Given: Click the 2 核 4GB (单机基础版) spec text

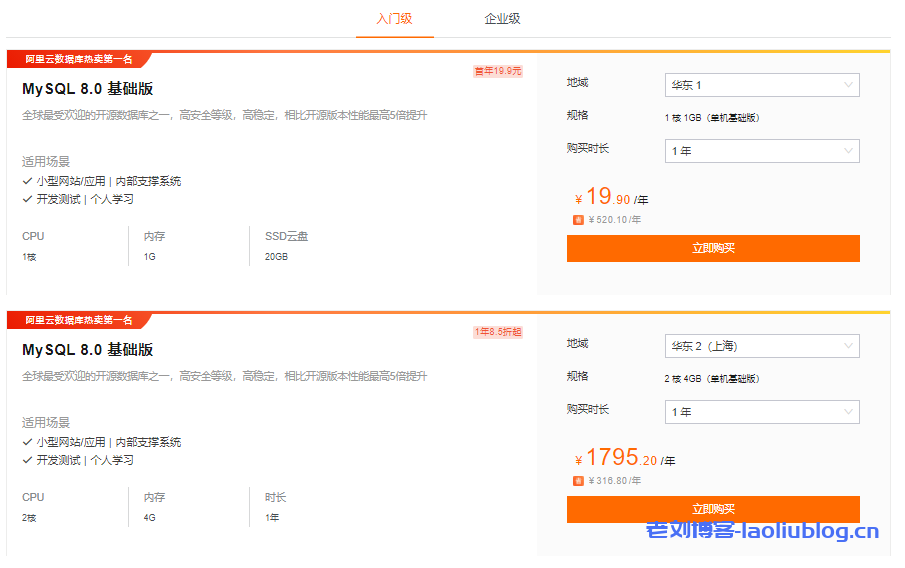Looking at the screenshot, I should (x=712, y=379).
